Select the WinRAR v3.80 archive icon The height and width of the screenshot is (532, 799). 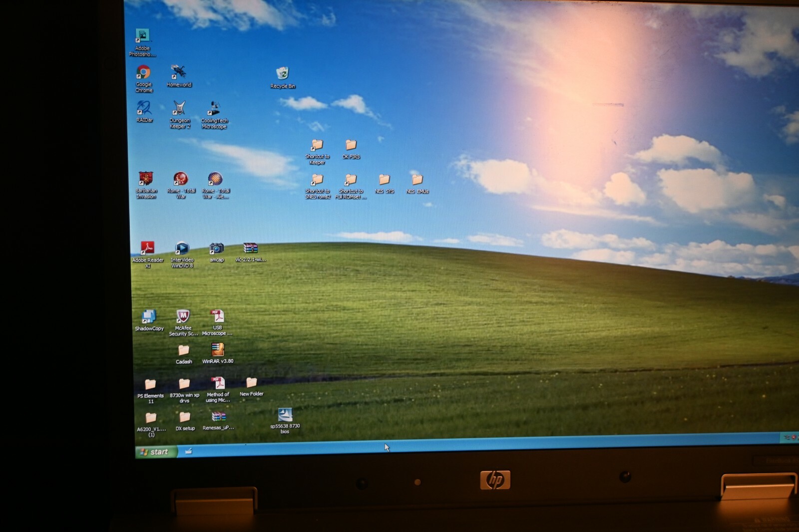(x=218, y=353)
